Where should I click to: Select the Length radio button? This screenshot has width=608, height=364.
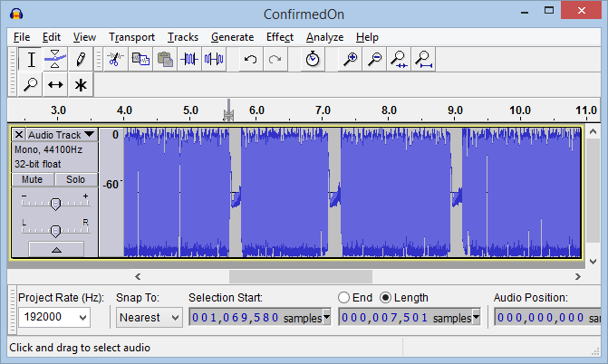385,298
